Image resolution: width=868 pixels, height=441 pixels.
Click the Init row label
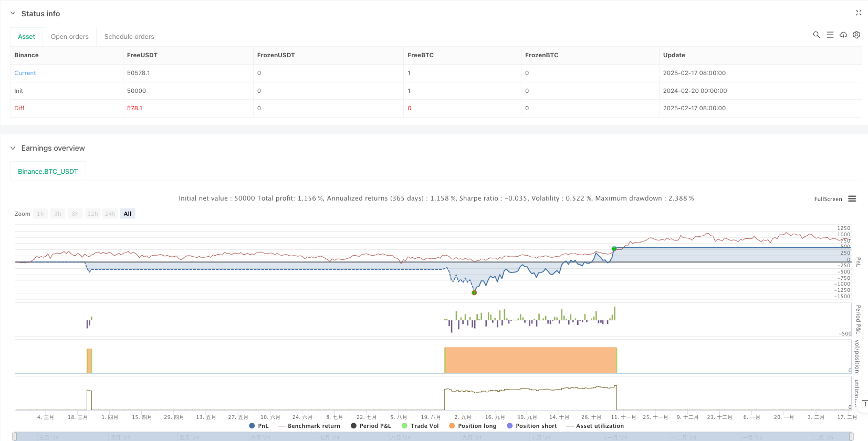(x=19, y=91)
